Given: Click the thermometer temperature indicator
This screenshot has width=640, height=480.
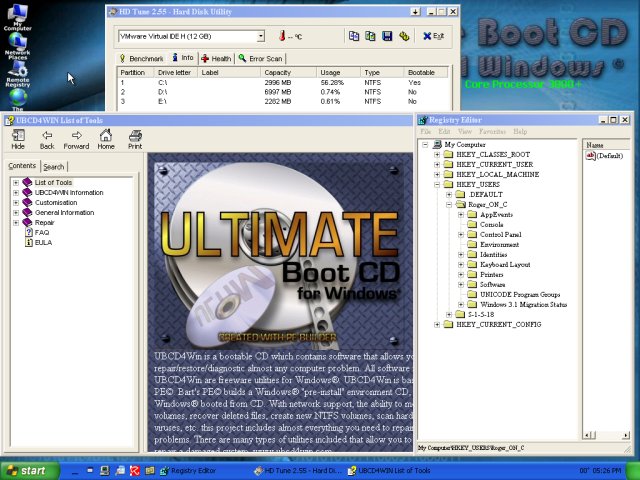Looking at the screenshot, I should tap(282, 36).
